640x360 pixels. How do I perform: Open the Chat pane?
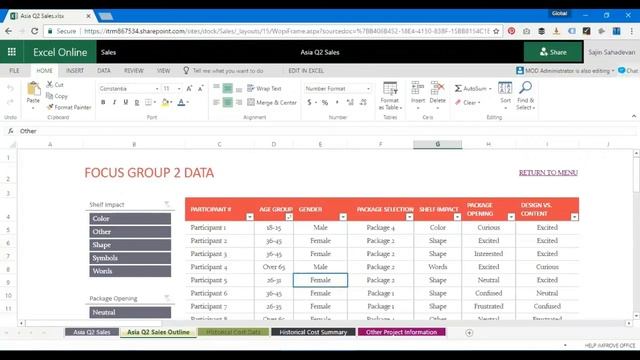tap(628, 71)
